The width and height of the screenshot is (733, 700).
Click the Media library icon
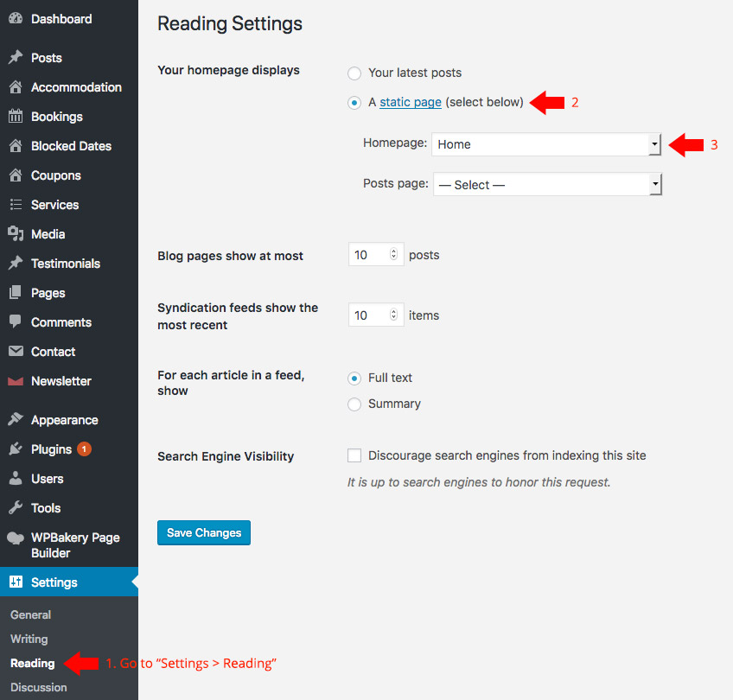[16, 234]
